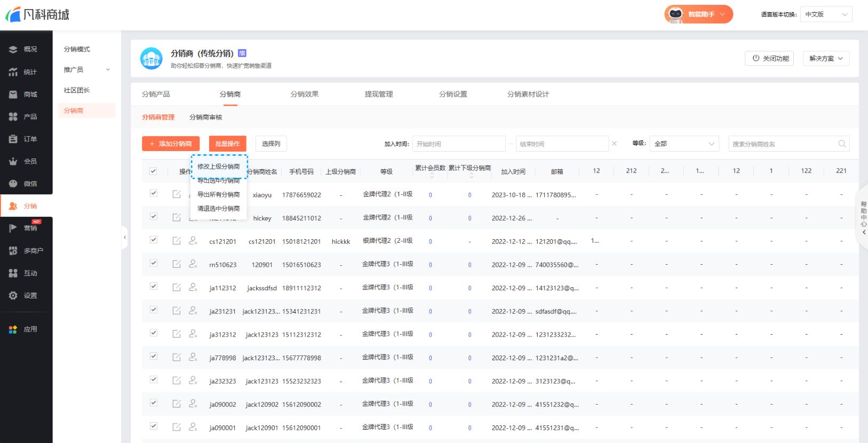Edit the cs121201 row with pencil icon
868x443 pixels.
tap(177, 241)
